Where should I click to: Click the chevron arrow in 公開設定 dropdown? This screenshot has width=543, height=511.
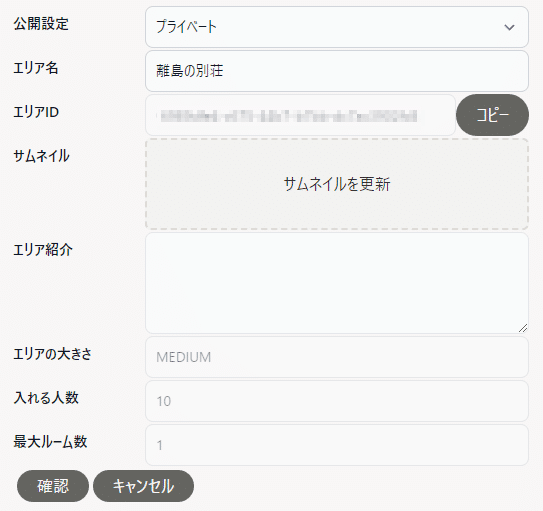(x=509, y=27)
